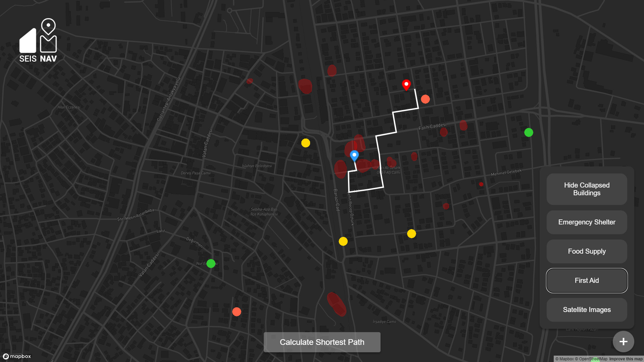This screenshot has width=644, height=362.
Task: Click the plus button at bottom right
Action: tap(623, 342)
